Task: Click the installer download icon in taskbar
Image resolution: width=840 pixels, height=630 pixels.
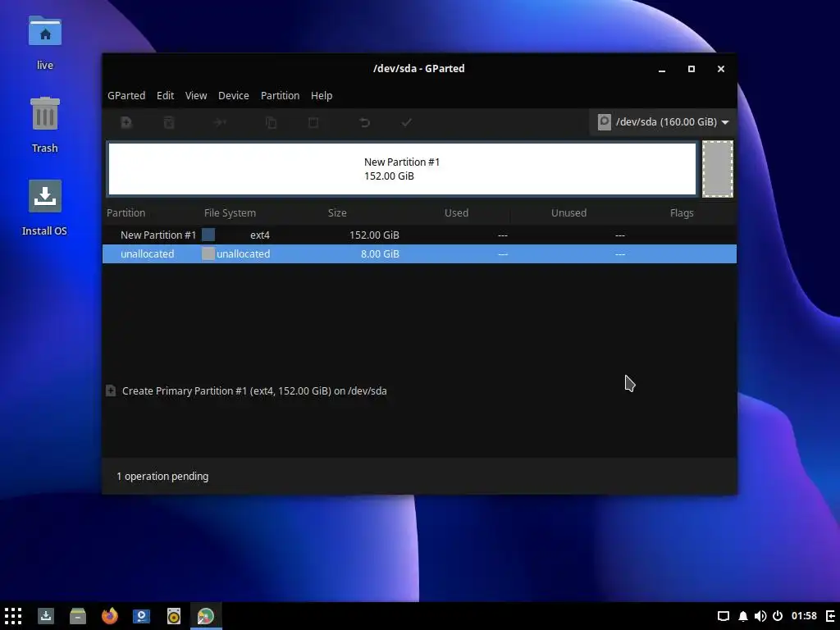Action: pyautogui.click(x=46, y=616)
